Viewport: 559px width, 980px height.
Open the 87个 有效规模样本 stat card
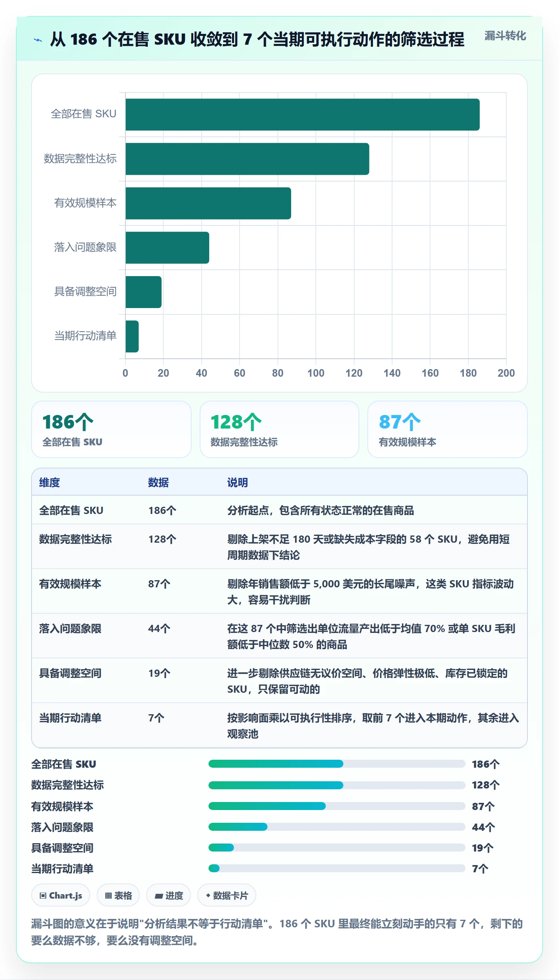click(x=448, y=429)
